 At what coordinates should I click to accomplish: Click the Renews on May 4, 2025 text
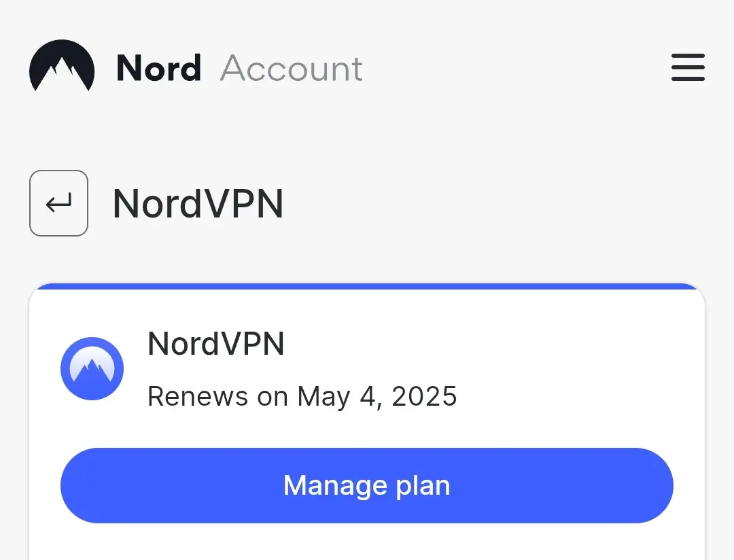(x=302, y=397)
